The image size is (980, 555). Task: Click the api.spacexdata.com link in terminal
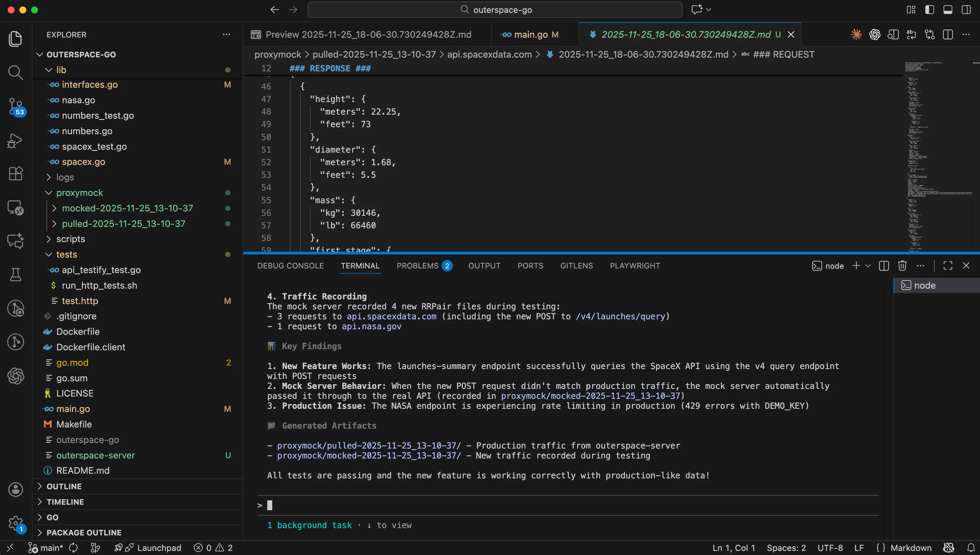[x=391, y=316]
